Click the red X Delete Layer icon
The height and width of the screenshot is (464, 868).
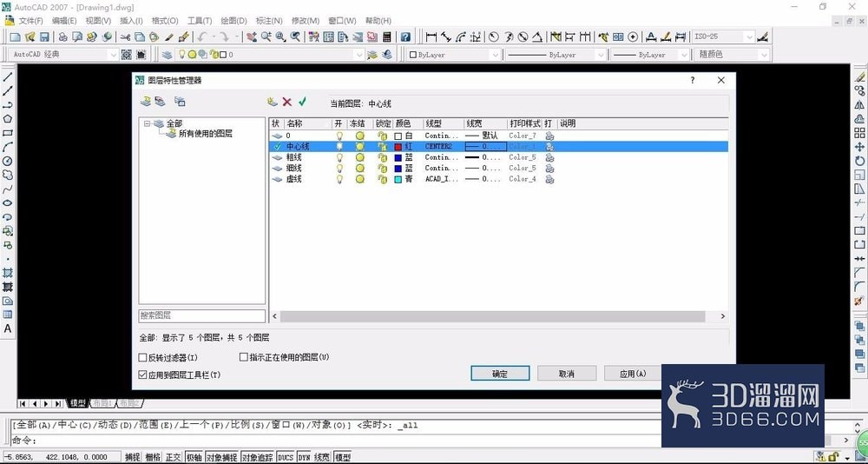click(x=286, y=102)
